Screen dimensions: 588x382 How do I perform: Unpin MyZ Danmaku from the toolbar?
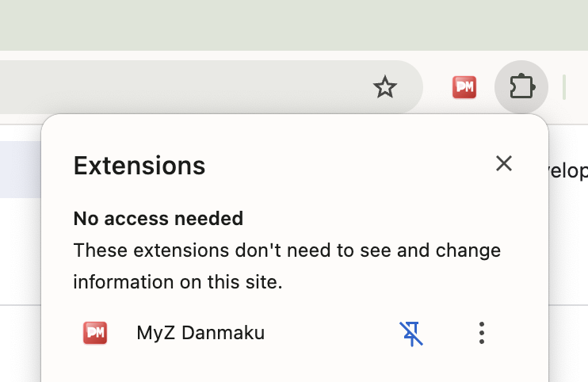coord(411,333)
